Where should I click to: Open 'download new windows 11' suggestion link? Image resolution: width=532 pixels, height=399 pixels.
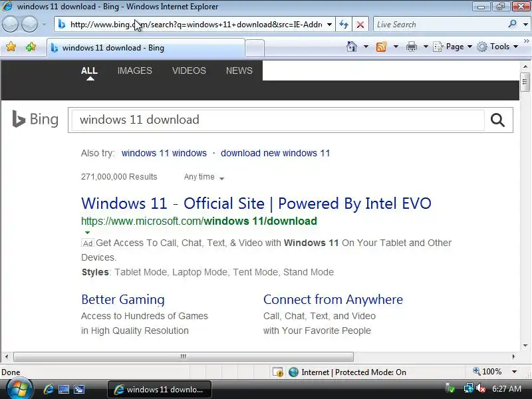pyautogui.click(x=275, y=153)
